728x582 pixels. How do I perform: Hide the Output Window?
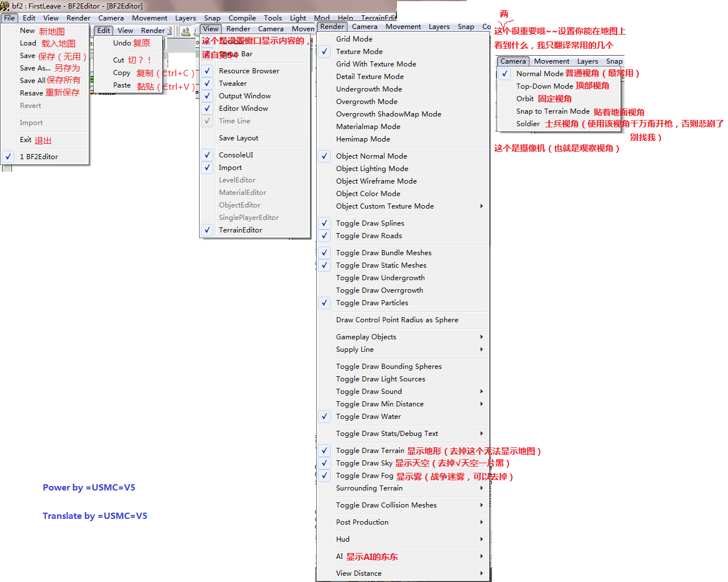(x=255, y=96)
